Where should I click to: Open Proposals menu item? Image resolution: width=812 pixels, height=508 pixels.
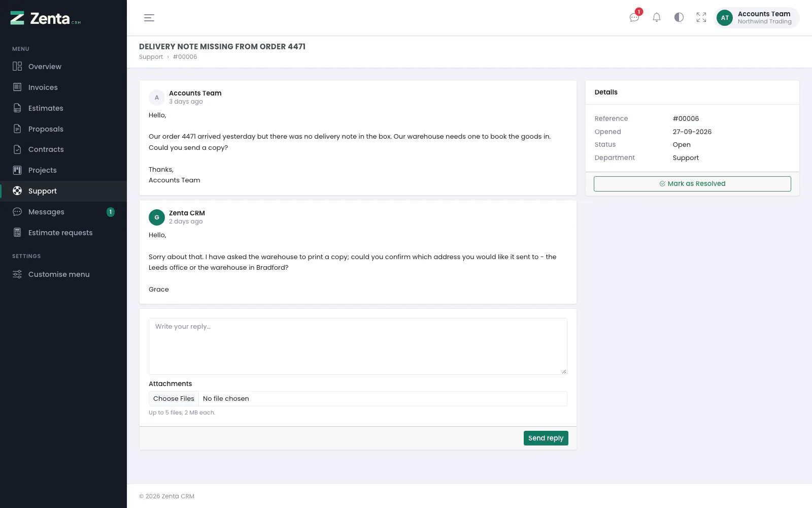[x=63, y=129]
